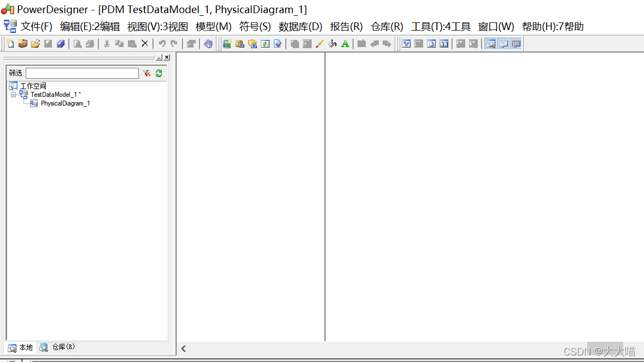Click the Save toolbar icon
Viewport: 644px width, 362px height.
point(49,44)
